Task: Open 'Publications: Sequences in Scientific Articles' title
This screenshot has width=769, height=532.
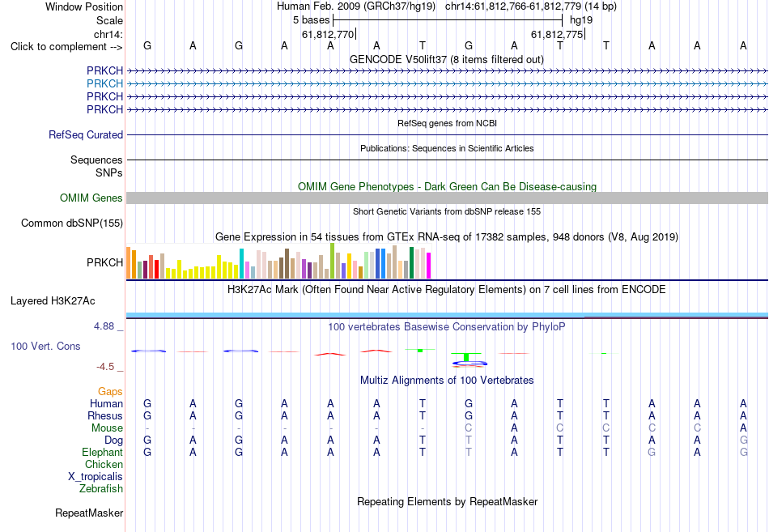Action: (447, 148)
